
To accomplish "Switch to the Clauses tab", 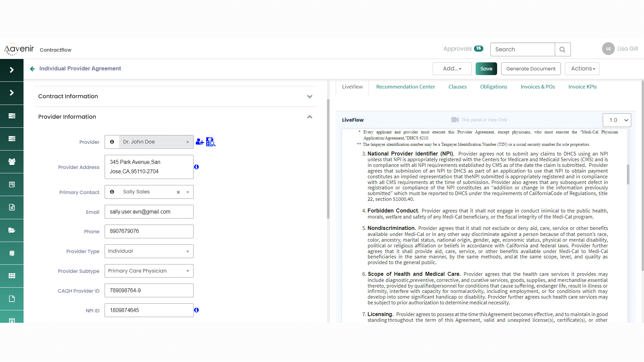I will click(x=457, y=87).
